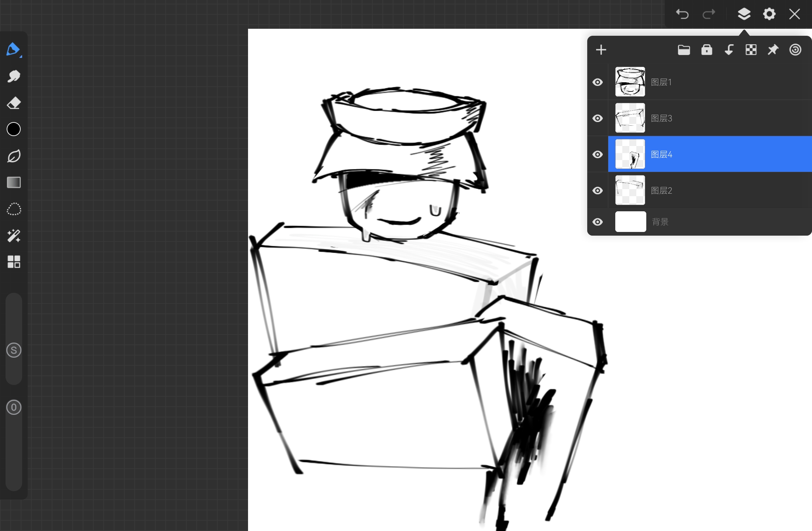This screenshot has height=531, width=812.
Task: Add a new layer with plus button
Action: 601,50
